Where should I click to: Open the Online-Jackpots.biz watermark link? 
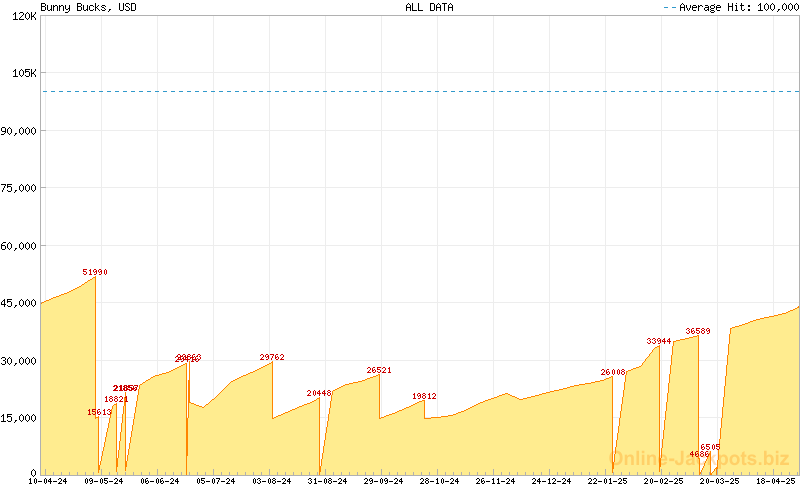tap(699, 459)
